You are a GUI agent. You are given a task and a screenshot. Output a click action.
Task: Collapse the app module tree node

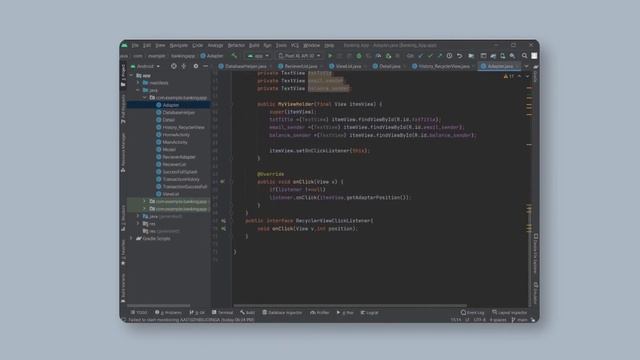[x=131, y=76]
